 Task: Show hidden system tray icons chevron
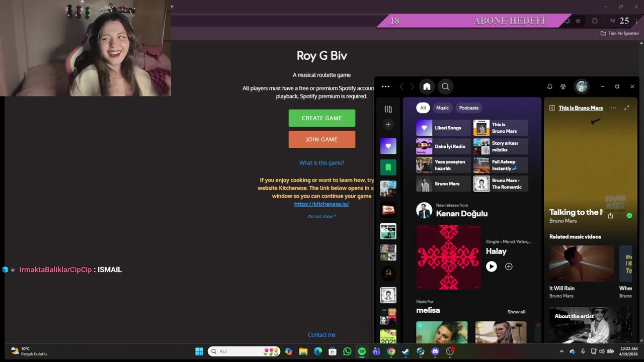coord(561,351)
